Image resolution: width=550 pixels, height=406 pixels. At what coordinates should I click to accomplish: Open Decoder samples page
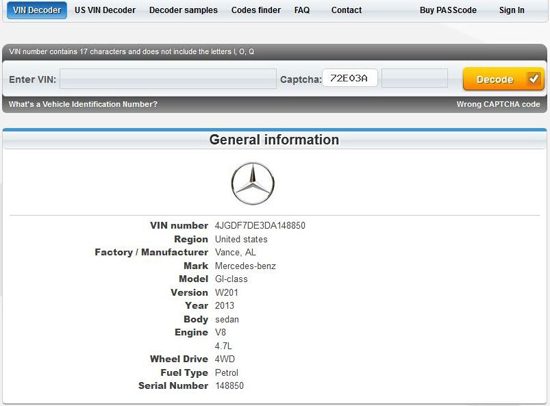pyautogui.click(x=183, y=10)
